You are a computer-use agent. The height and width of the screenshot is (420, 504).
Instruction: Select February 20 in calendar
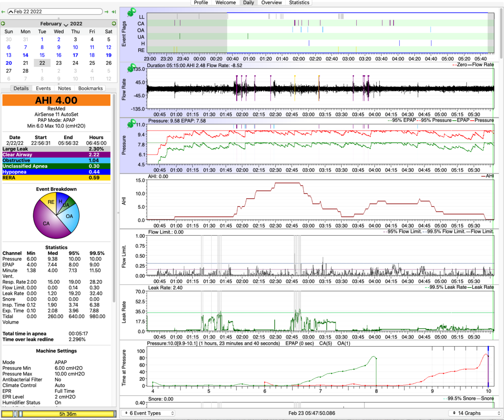click(x=9, y=63)
